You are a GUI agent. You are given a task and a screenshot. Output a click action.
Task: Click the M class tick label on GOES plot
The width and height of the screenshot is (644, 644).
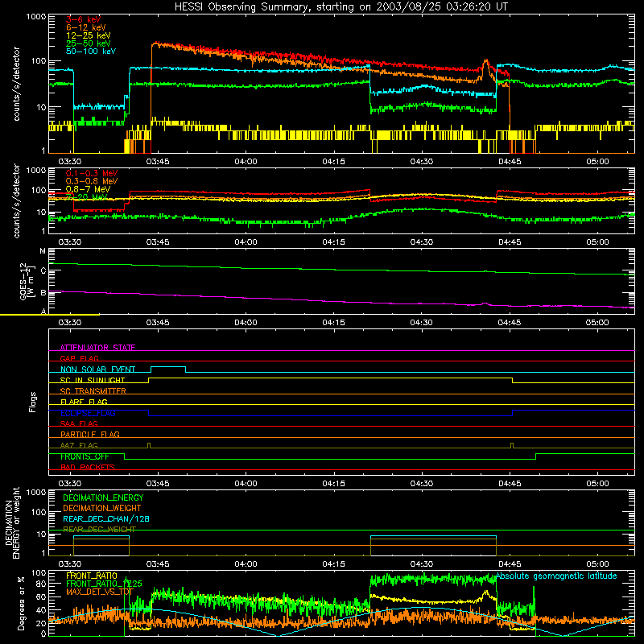(x=43, y=251)
